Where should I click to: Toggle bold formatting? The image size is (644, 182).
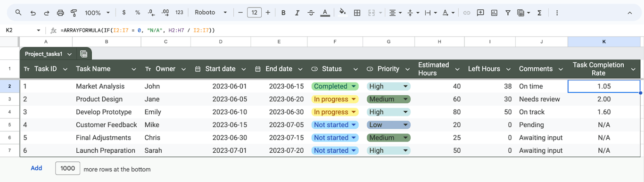click(x=283, y=13)
